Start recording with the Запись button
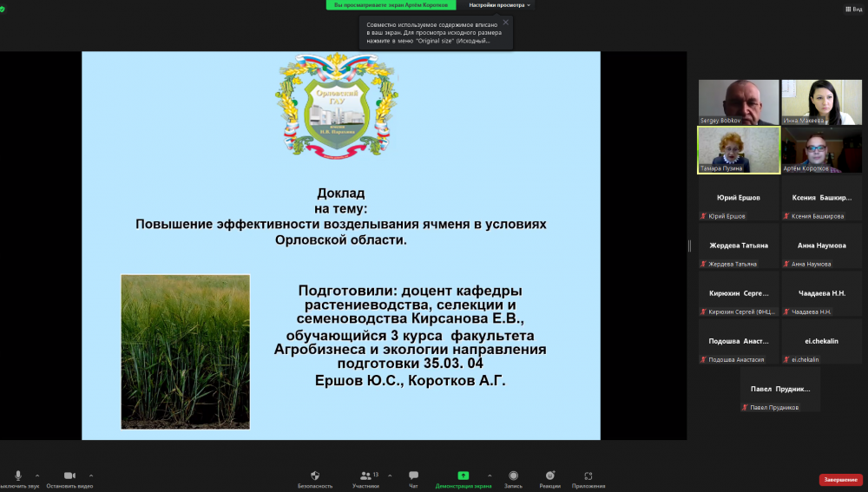This screenshot has width=868, height=492. (x=513, y=476)
